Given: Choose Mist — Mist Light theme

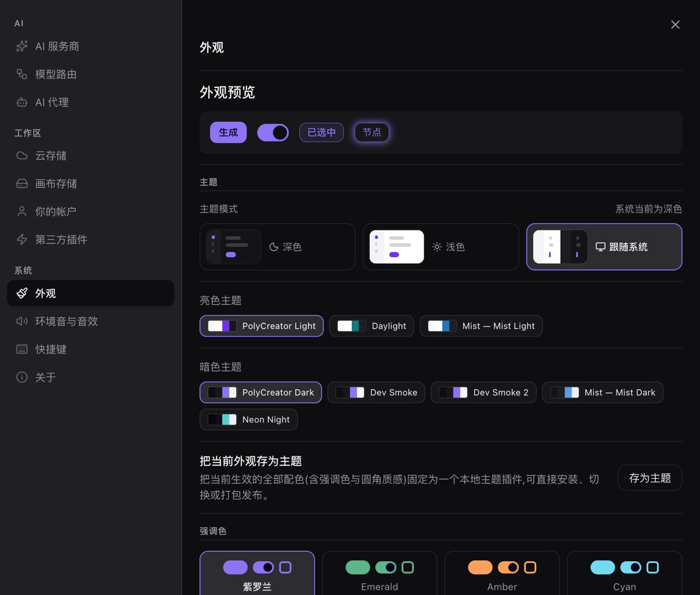Looking at the screenshot, I should click(x=481, y=326).
